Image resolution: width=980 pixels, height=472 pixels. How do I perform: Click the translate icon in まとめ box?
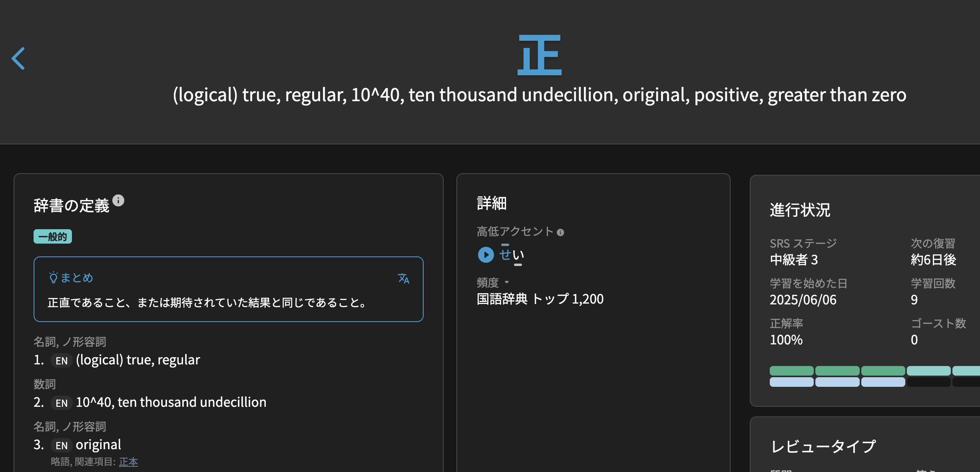[x=404, y=278]
